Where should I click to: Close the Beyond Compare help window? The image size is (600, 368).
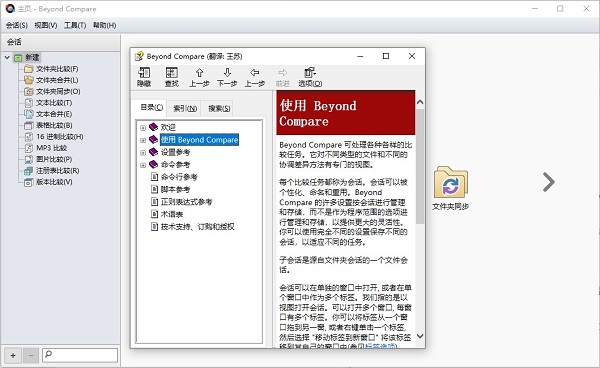point(412,56)
